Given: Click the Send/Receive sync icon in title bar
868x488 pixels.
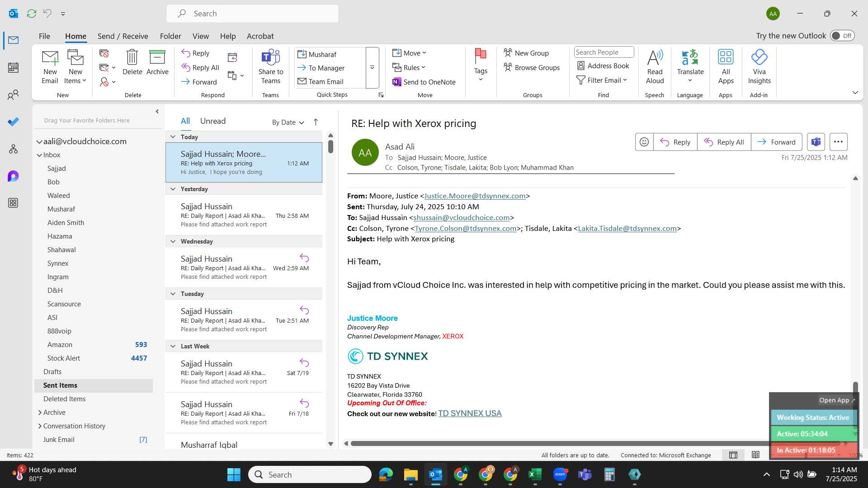Looking at the screenshot, I should [x=32, y=14].
